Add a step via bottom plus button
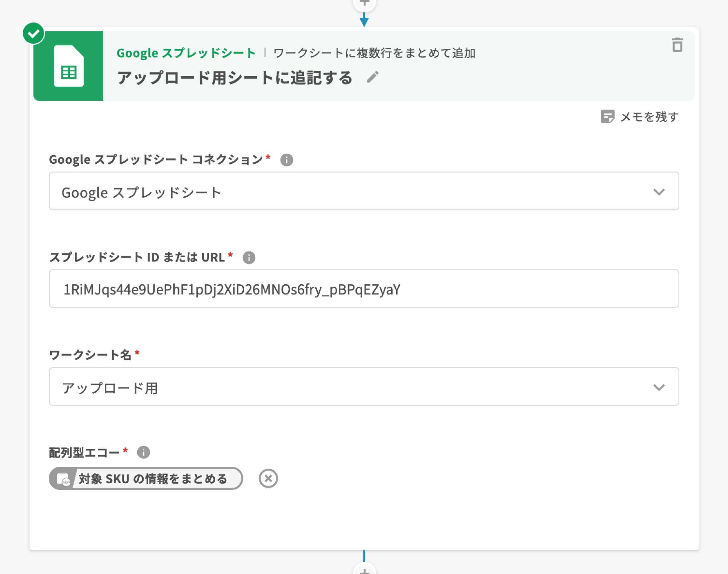Screen dimensions: 728x574 [364, 570]
